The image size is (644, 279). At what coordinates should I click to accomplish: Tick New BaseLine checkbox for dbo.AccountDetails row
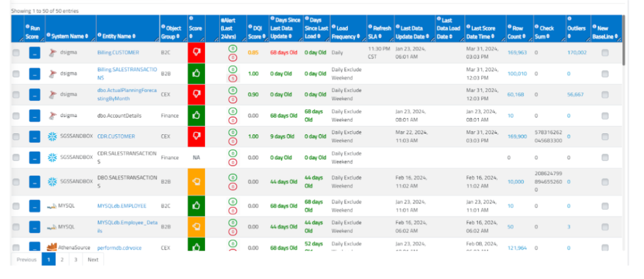(x=605, y=115)
